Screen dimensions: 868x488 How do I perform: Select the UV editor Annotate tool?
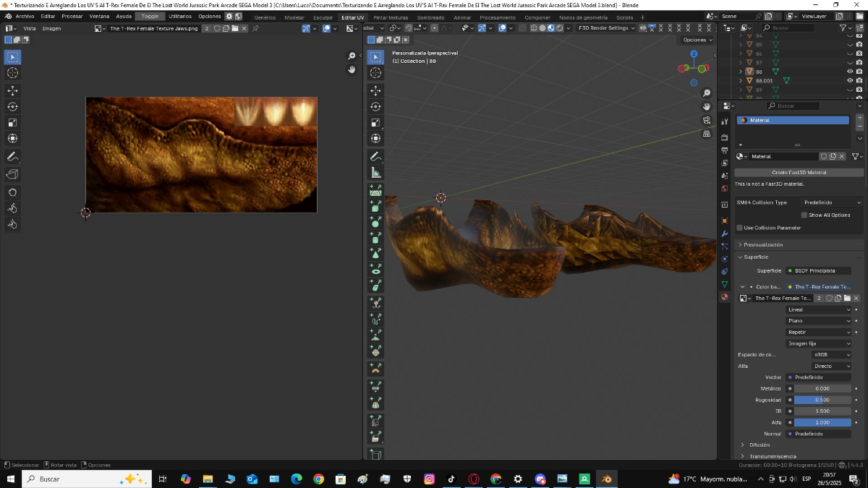13,156
